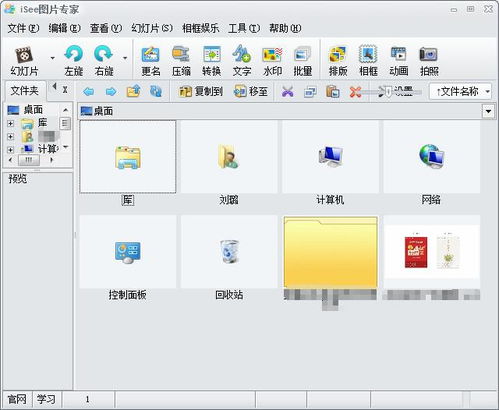Add a 水印 watermark
Viewport: 499px width, 410px height.
[272, 61]
